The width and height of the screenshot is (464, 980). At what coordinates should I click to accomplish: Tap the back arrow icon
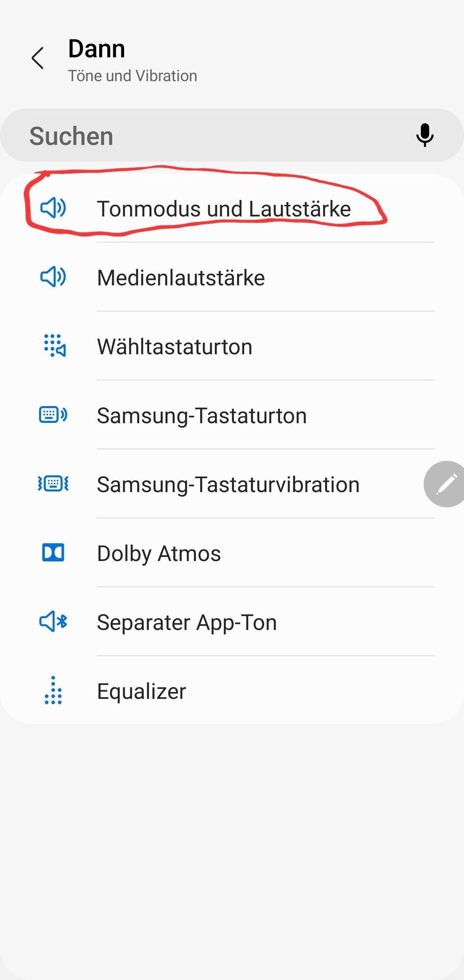(x=38, y=58)
